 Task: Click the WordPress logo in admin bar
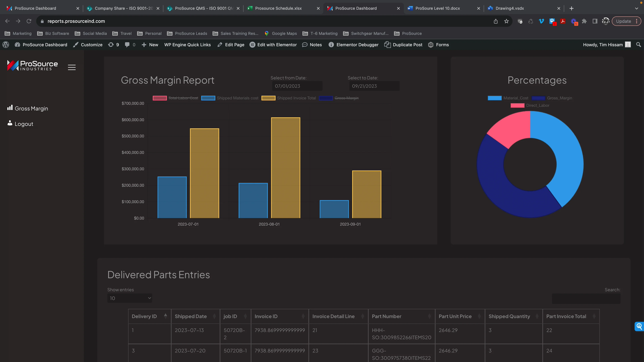point(6,45)
